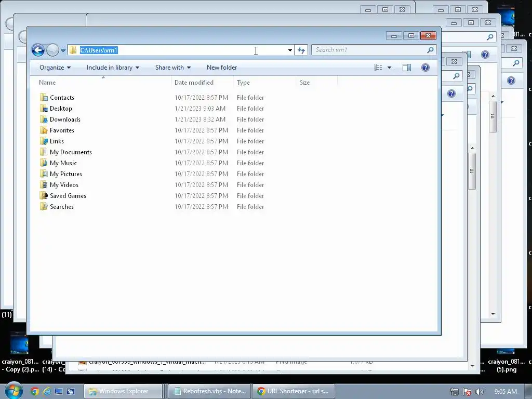Screen dimensions: 532x399
Task: Toggle the preview pane icon
Action: pos(406,68)
